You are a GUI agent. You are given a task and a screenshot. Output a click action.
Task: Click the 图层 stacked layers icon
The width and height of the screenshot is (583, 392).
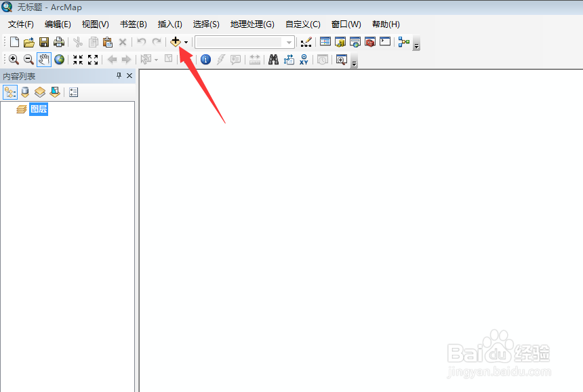22,109
